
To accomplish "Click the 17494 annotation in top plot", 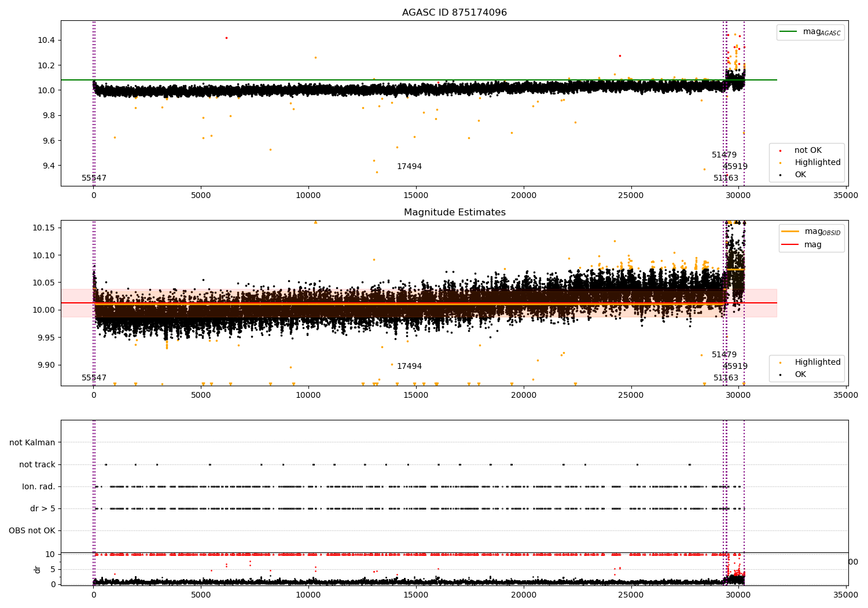I will pos(409,167).
